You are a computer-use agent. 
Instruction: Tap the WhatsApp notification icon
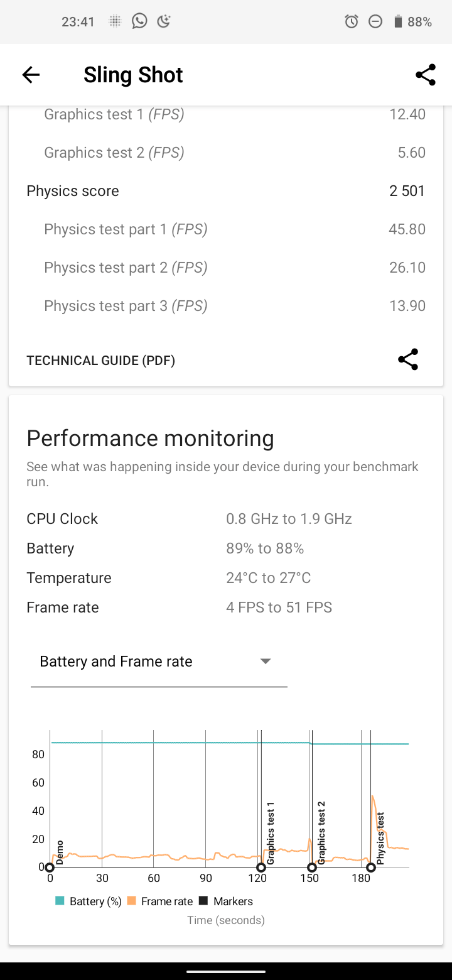coord(139,21)
